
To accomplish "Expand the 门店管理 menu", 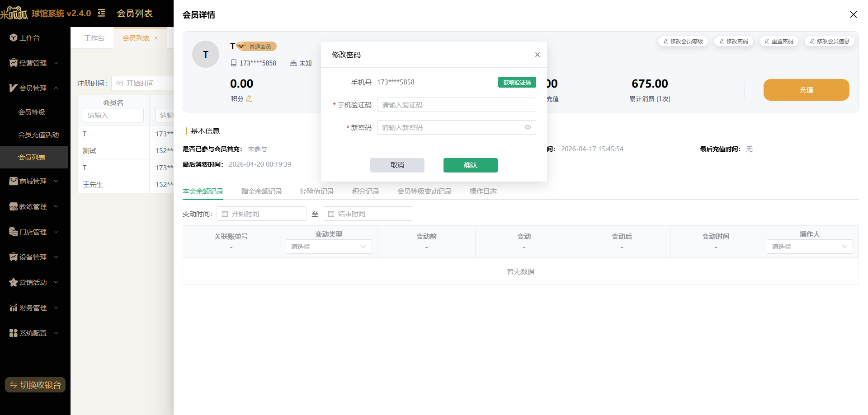I will (34, 232).
